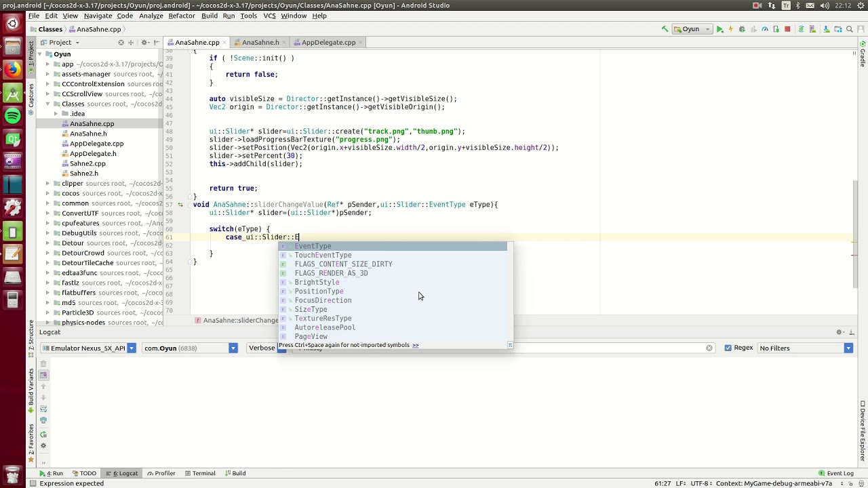Click the logcat search input field
This screenshot has width=868, height=488.
(x=505, y=348)
